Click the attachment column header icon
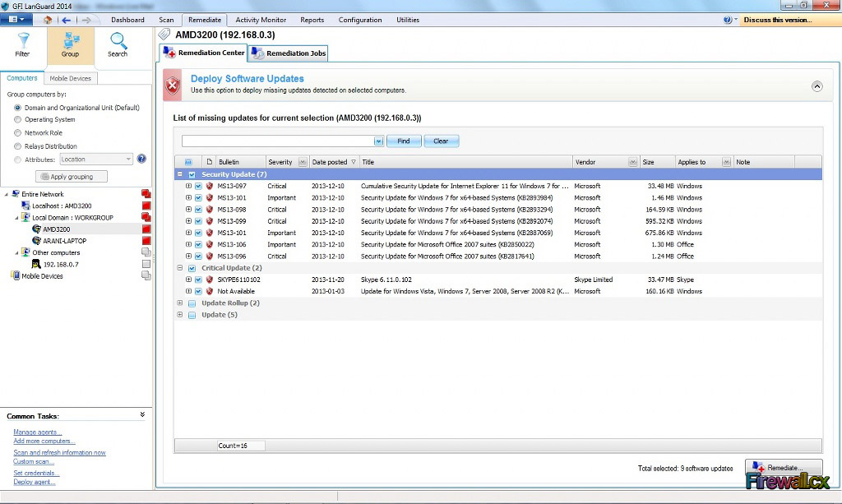842x504 pixels. pos(210,162)
